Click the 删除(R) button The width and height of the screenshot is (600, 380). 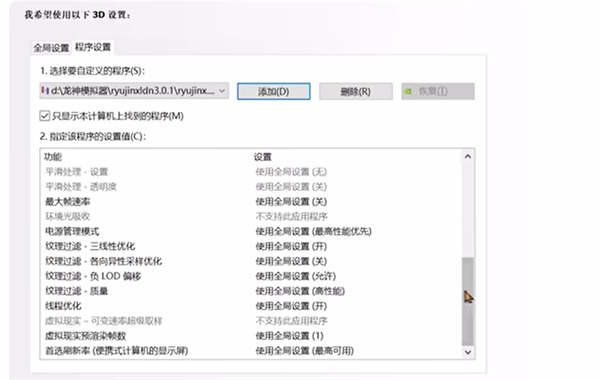coord(356,91)
